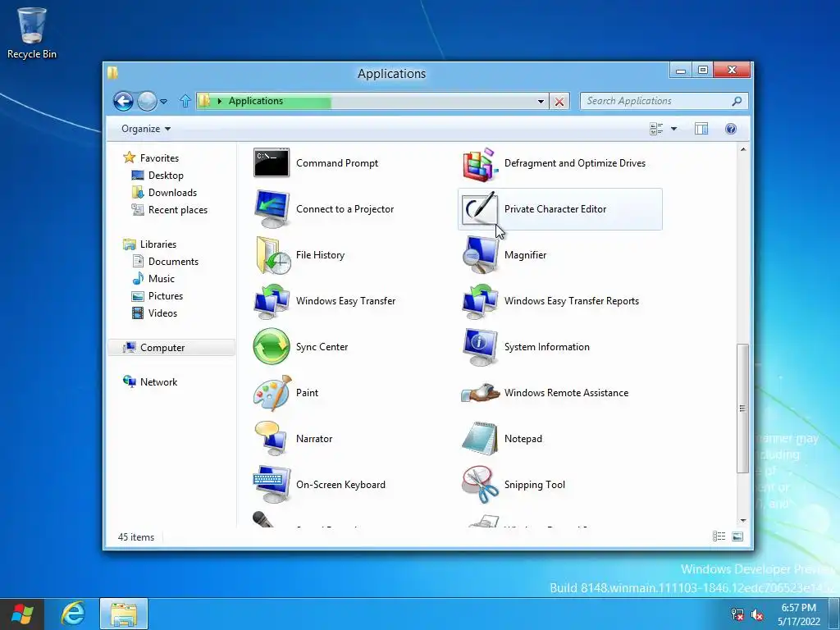Click the "Sync Center" item label

(322, 347)
